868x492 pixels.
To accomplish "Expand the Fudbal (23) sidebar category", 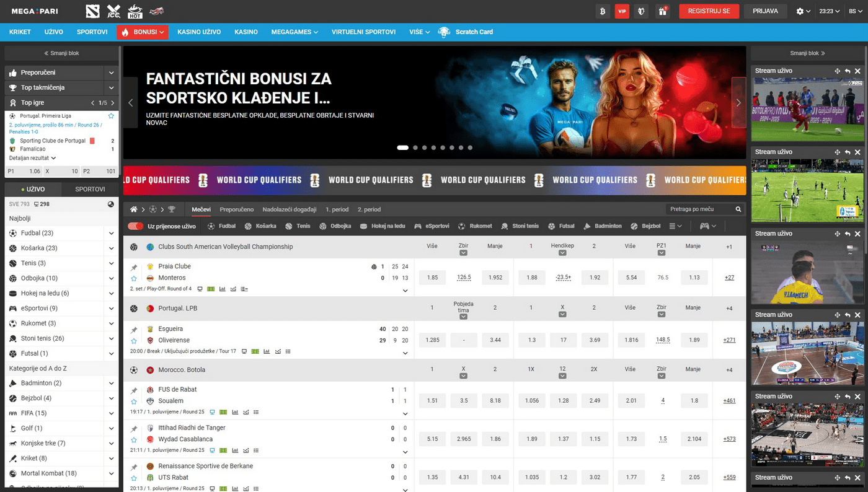I will (x=111, y=233).
